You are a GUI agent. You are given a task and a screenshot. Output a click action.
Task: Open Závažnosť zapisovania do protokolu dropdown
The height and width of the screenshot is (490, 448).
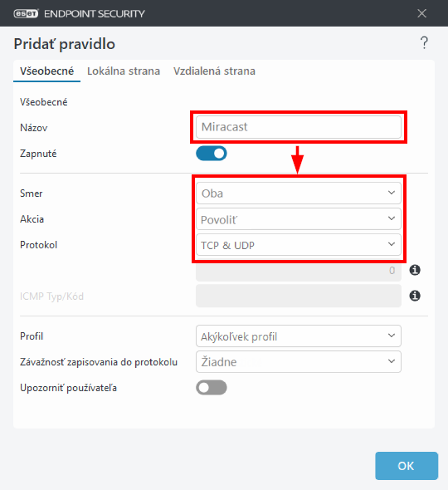299,361
